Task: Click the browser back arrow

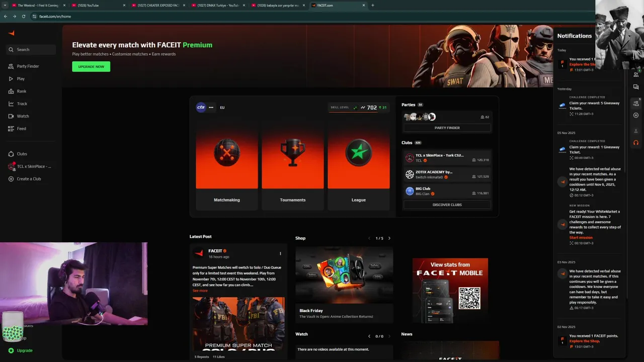Action: point(6,16)
